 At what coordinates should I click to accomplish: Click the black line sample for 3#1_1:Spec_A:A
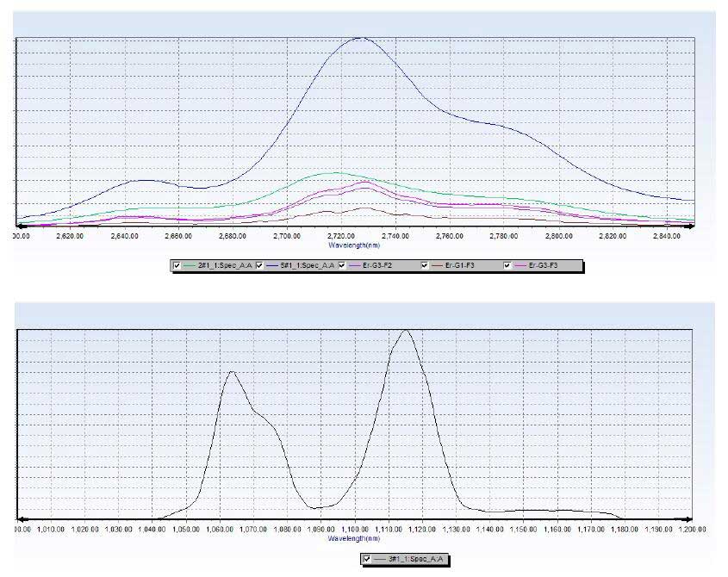coord(380,559)
